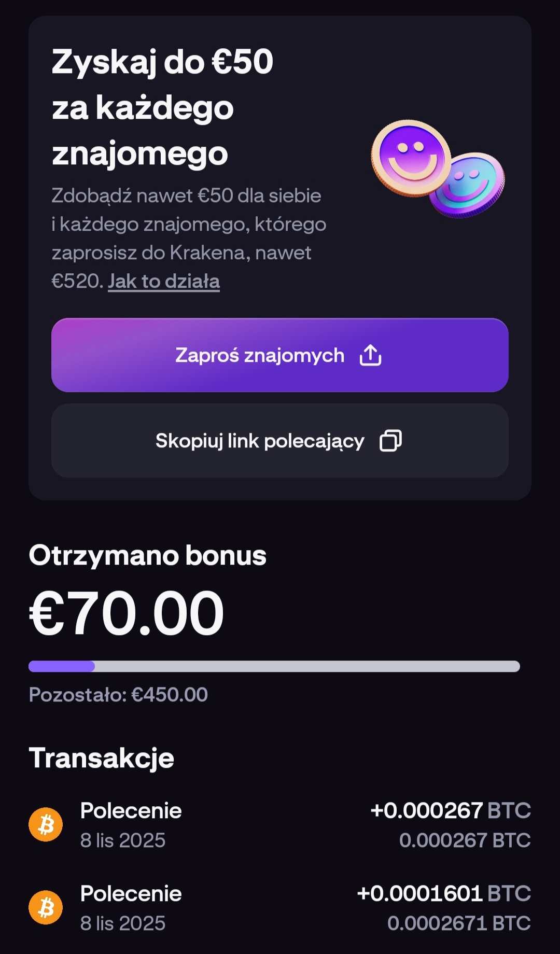The width and height of the screenshot is (560, 954).
Task: Tap the "Otrzymano bonus" heading
Action: (x=147, y=556)
